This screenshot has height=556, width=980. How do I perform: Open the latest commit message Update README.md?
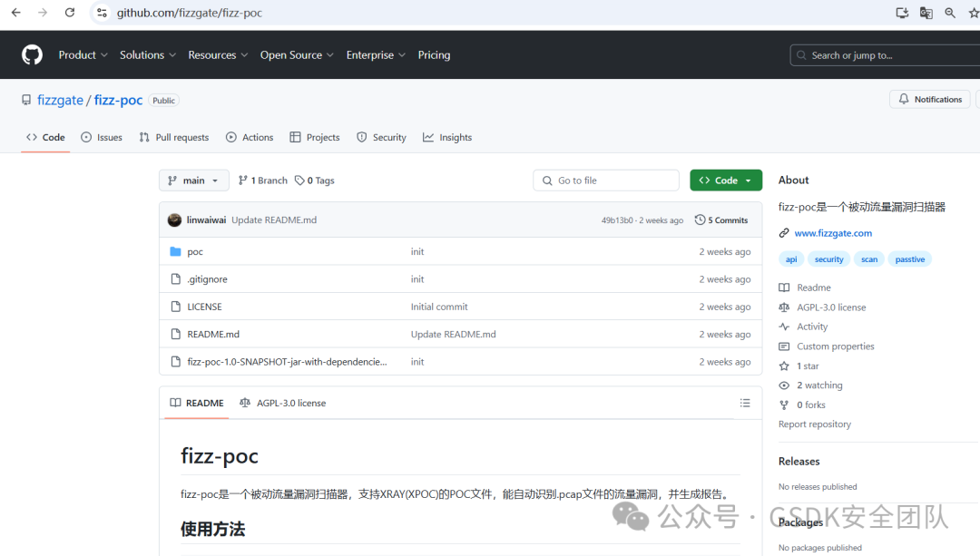coord(274,219)
